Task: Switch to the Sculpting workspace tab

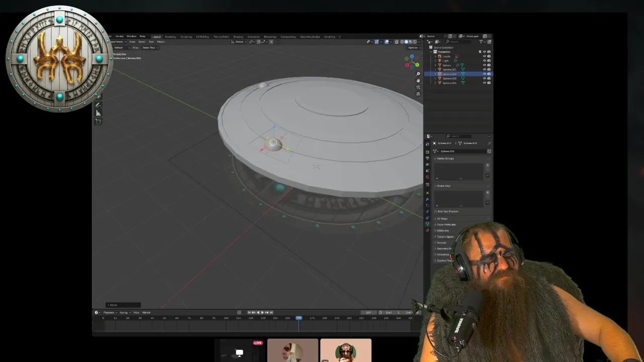Action: pos(186,36)
